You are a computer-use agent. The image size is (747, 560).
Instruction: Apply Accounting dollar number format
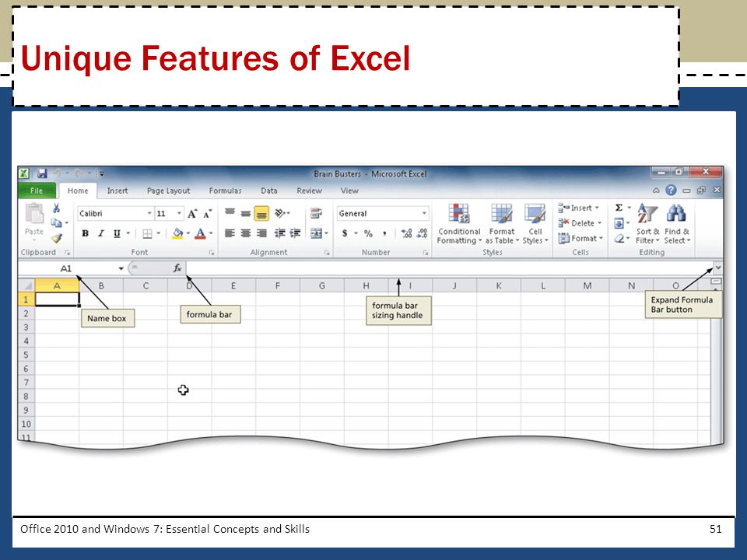tap(345, 233)
